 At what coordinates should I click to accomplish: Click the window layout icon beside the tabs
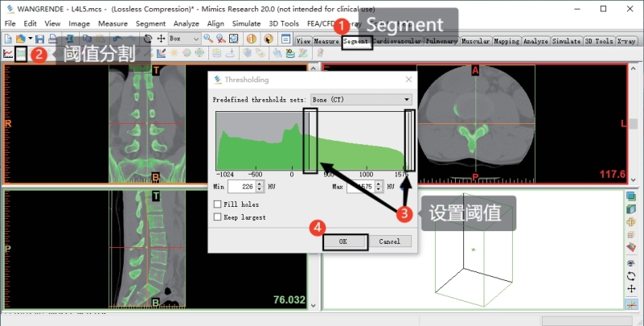286,39
